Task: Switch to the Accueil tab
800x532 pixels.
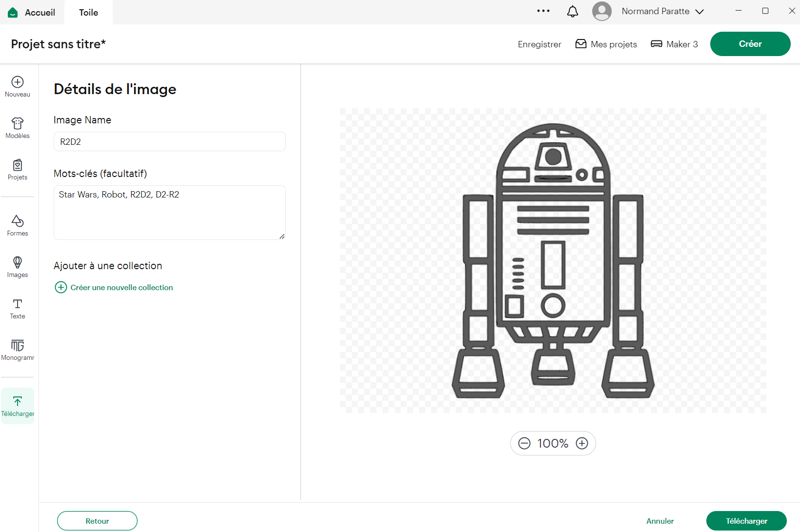Action: 32,13
